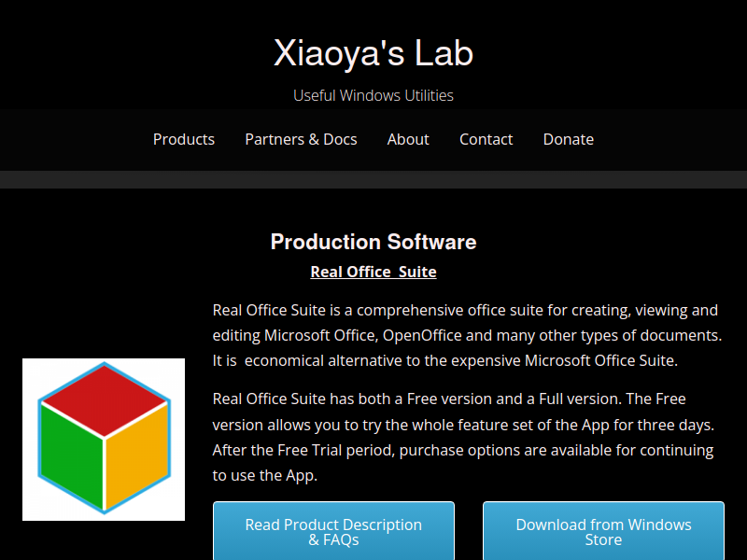Screen dimensions: 747x560
Task: Click the Useful Windows Utilities tagline
Action: click(373, 95)
